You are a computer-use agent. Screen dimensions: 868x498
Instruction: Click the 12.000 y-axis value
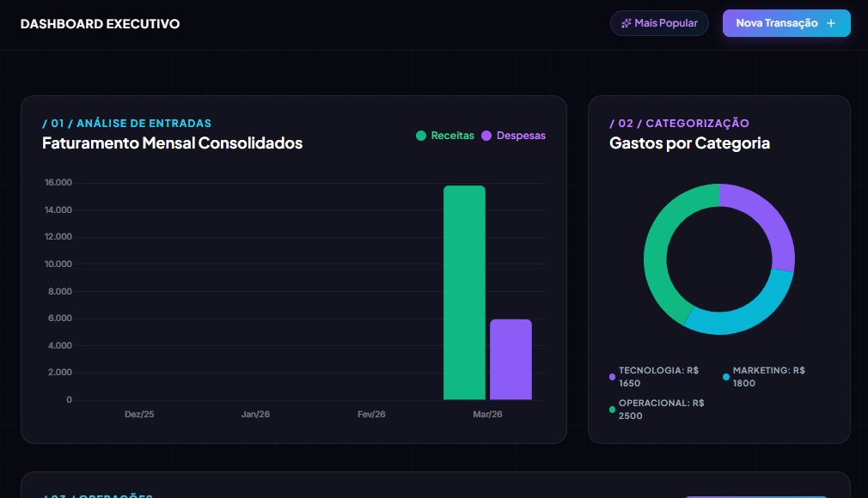tap(58, 237)
